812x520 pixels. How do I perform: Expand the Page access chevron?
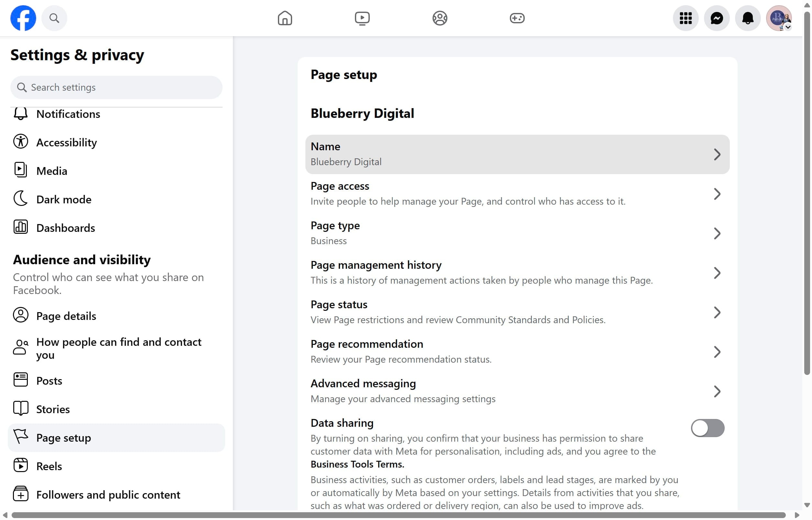point(717,194)
